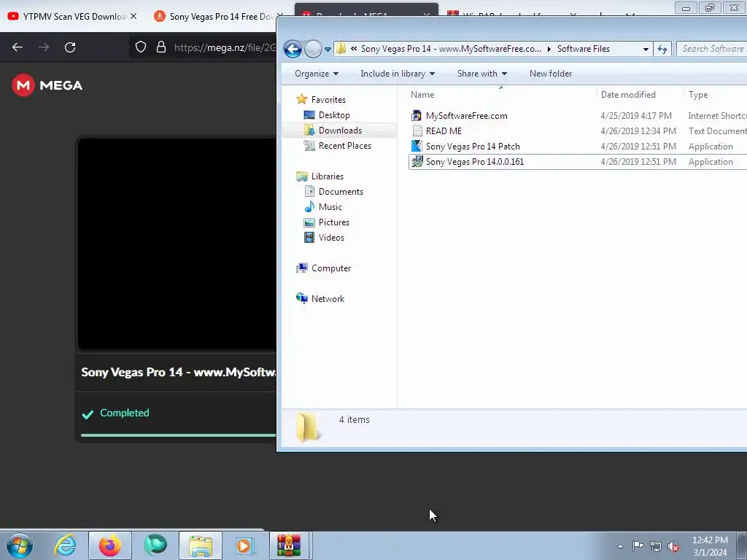This screenshot has height=560, width=747.
Task: Sort by the Name column header
Action: point(500,94)
